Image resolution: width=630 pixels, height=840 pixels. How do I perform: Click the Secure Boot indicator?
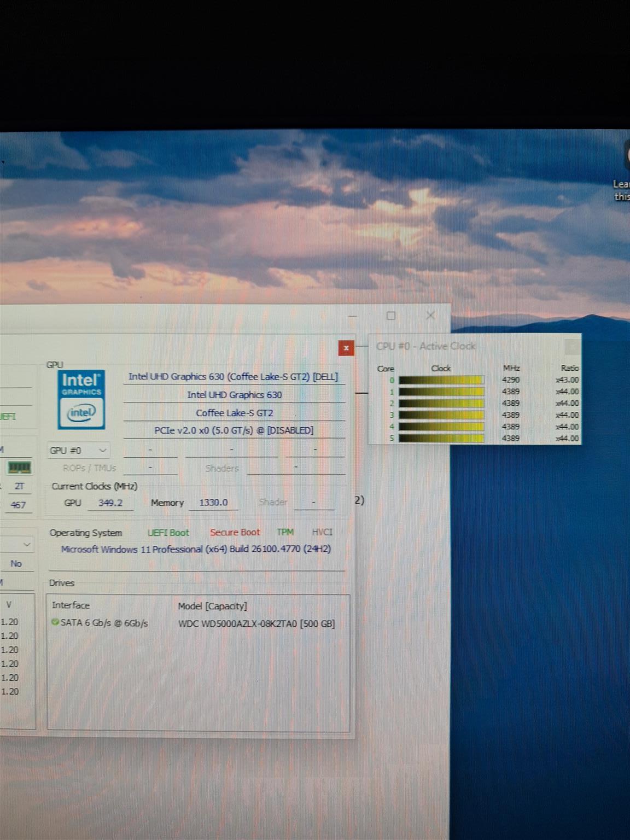[235, 533]
